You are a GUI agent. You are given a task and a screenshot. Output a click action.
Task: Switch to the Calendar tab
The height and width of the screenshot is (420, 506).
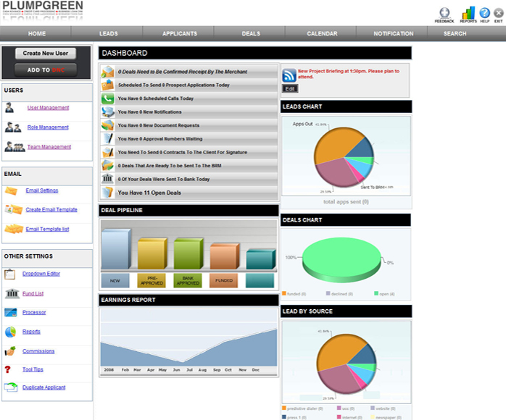coord(322,33)
